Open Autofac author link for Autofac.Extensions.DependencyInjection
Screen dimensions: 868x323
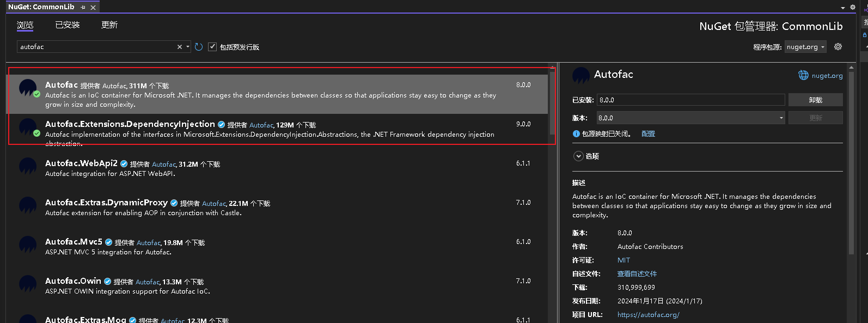[x=261, y=125]
